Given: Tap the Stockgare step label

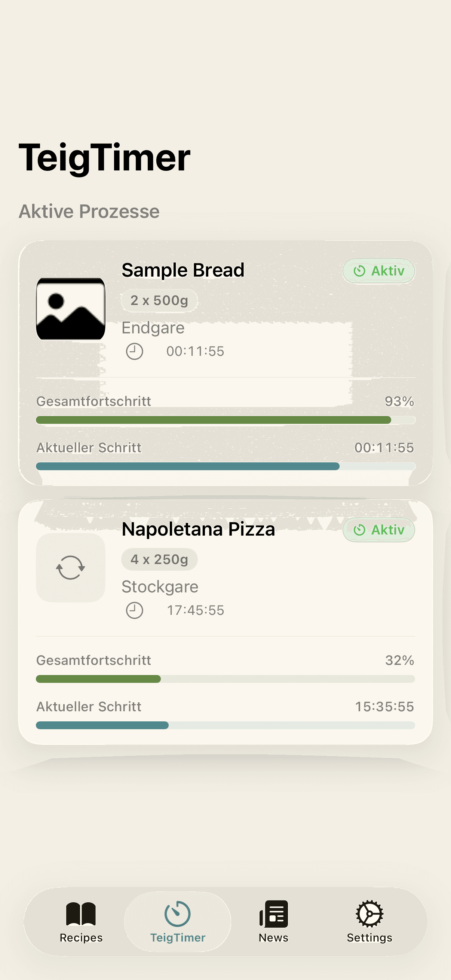Looking at the screenshot, I should [160, 587].
